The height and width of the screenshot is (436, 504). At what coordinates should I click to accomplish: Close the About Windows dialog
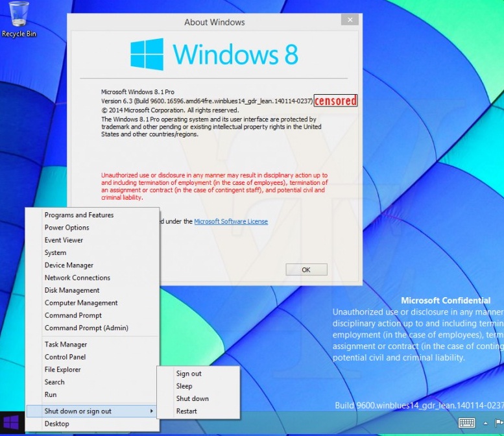[350, 20]
